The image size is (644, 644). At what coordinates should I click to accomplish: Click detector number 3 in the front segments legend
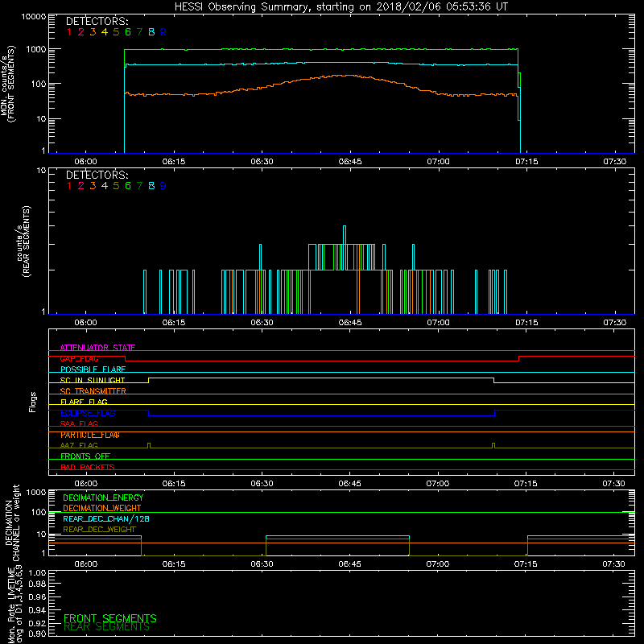(93, 32)
